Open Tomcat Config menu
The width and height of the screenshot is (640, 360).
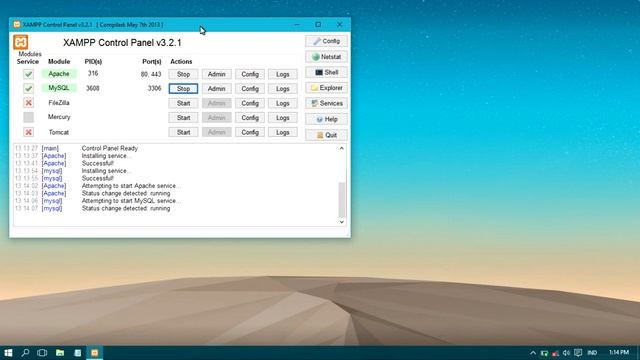click(250, 132)
